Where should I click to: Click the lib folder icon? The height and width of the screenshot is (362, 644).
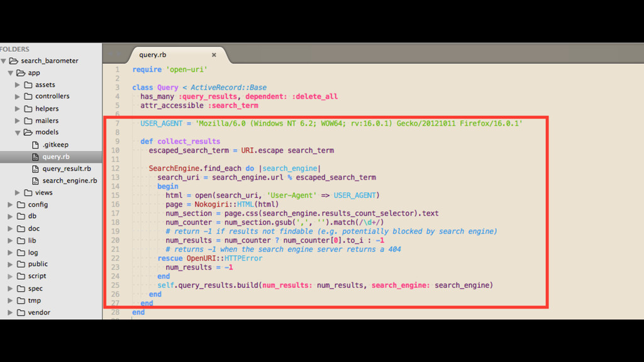pos(21,241)
